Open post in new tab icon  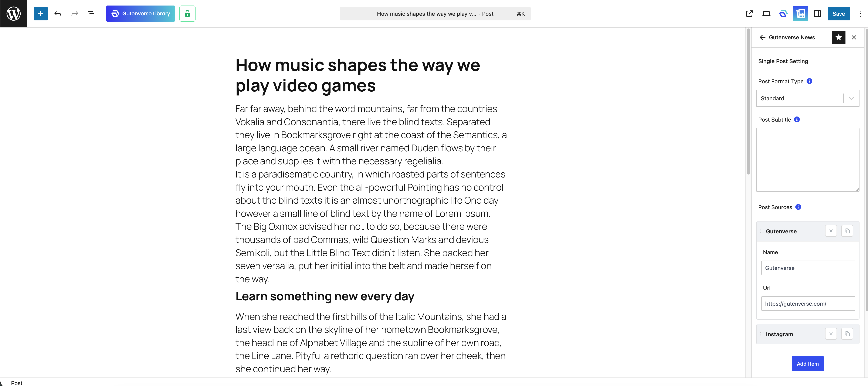pyautogui.click(x=749, y=13)
